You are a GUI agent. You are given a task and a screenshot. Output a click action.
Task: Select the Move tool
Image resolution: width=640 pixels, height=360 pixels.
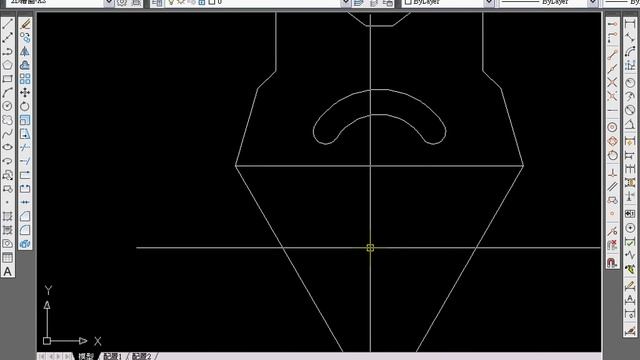click(x=25, y=93)
